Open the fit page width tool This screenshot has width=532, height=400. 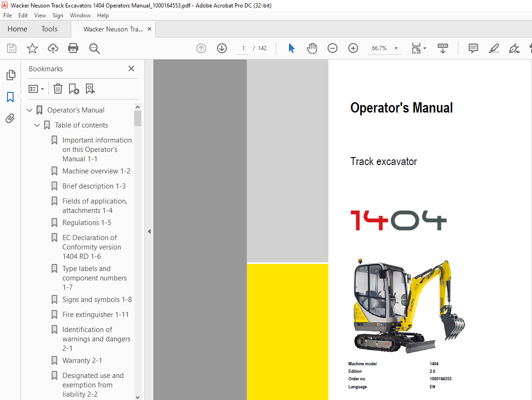tap(416, 48)
